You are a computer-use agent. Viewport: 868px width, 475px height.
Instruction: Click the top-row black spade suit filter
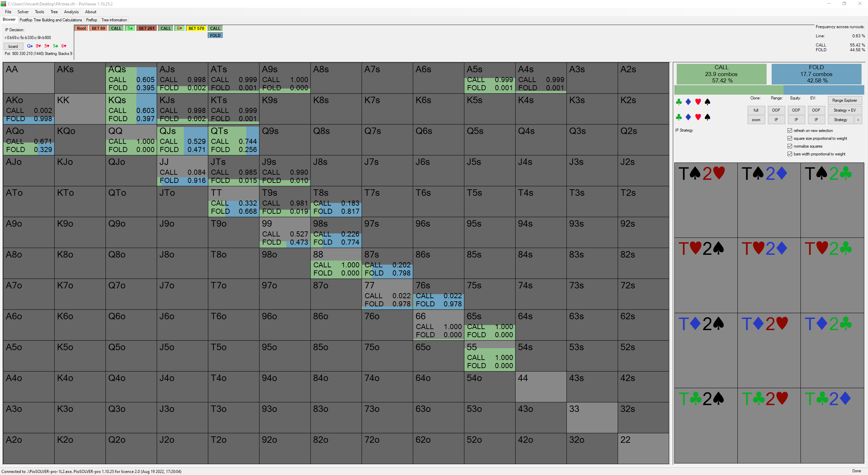[708, 102]
